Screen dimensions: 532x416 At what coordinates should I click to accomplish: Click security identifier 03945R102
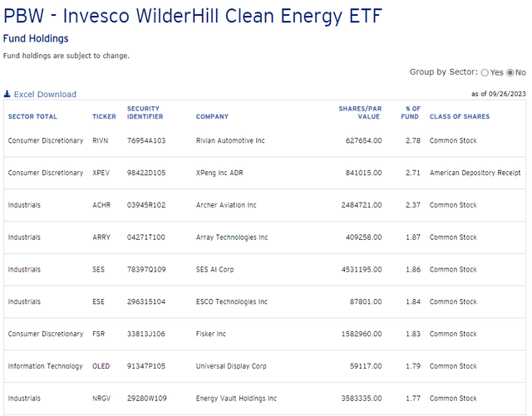pos(146,205)
